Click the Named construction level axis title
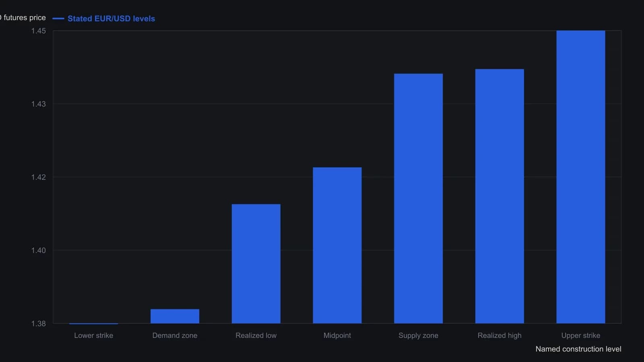 pos(578,349)
